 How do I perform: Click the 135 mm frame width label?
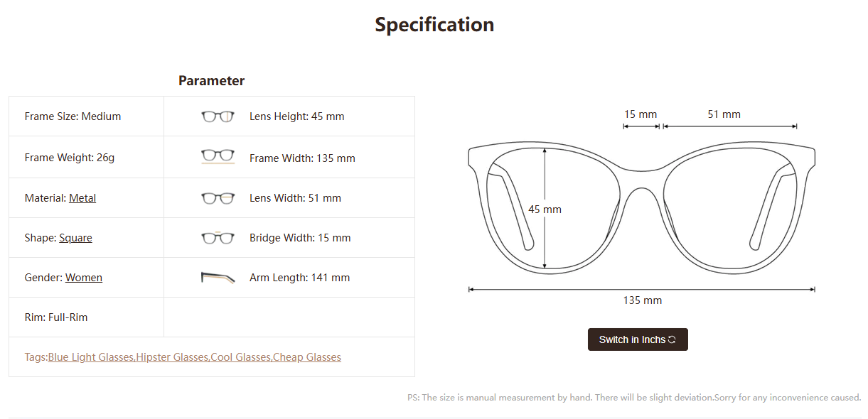[643, 300]
